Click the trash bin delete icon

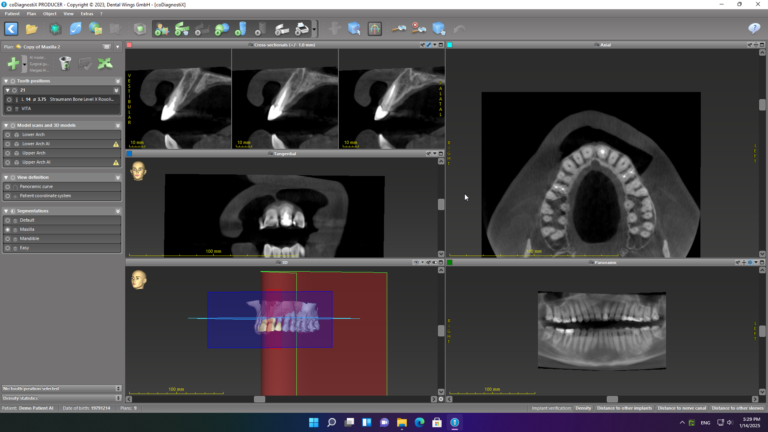tap(65, 63)
